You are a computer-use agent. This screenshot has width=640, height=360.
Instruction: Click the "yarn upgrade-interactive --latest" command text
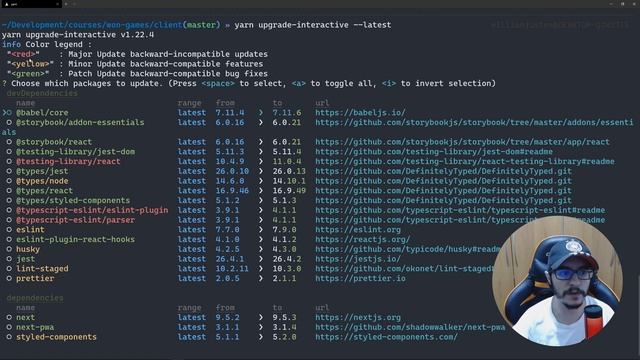[x=313, y=25]
